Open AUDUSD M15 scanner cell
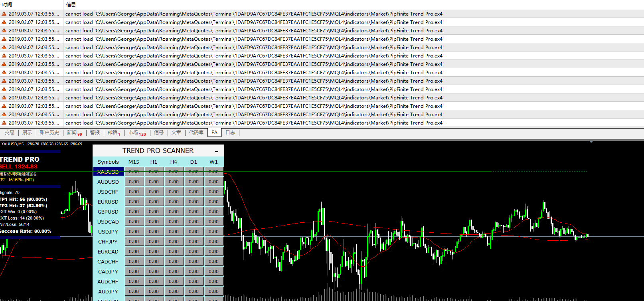Viewport: 644px width, 301px height. 134,182
